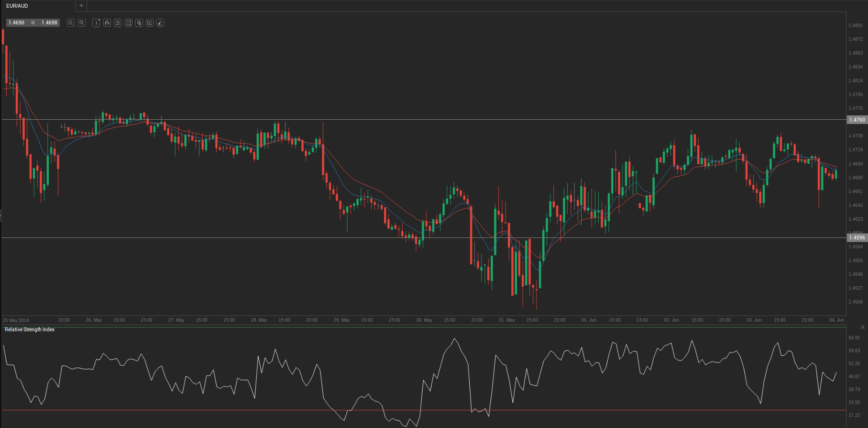
Task: Select the pencil edit drawing tool
Action: tap(150, 23)
